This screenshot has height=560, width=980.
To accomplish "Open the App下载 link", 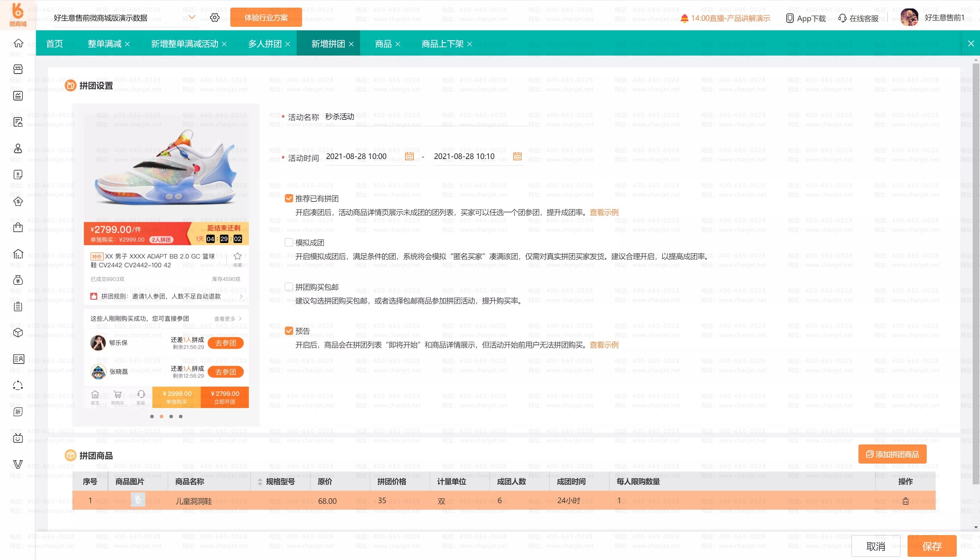I will [x=806, y=18].
